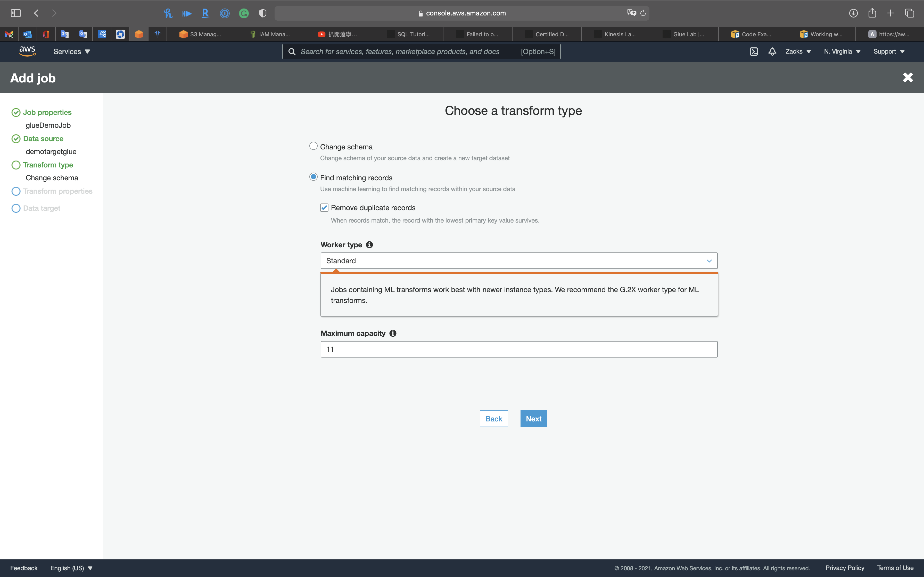
Task: Close the Add job dialog
Action: 907,78
